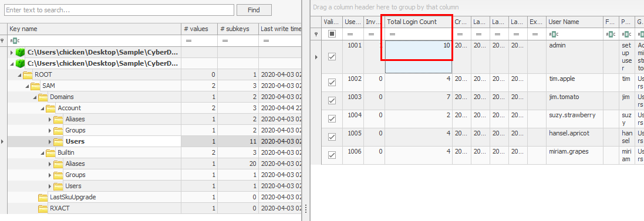Click the user ID cell 1003
644x221 pixels.
pos(353,101)
